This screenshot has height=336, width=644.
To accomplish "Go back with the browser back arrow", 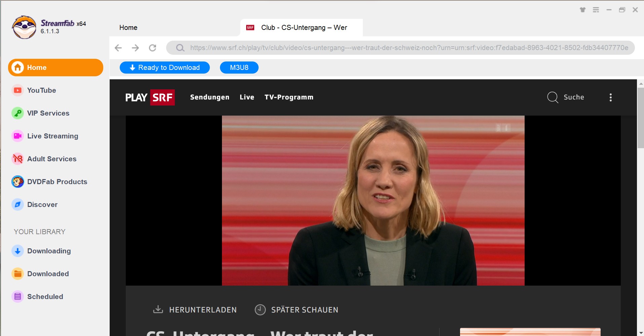I will pyautogui.click(x=118, y=48).
